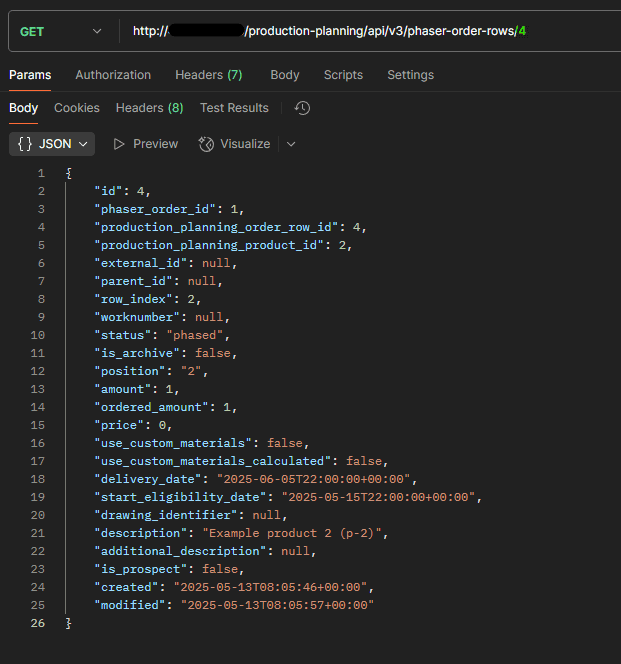Open the GET method dropdown
Viewport: 621px width, 664px height.
(x=61, y=31)
